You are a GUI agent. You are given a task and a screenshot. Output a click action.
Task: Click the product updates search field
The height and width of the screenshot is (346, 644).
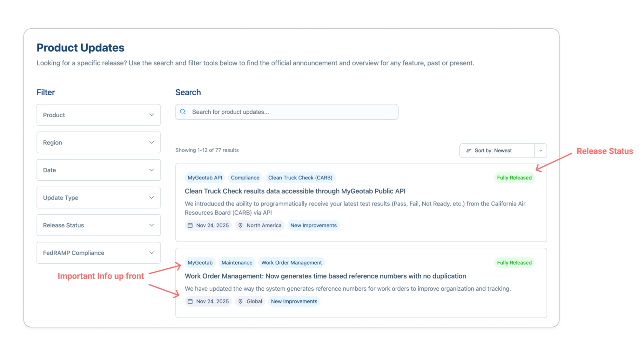point(287,112)
